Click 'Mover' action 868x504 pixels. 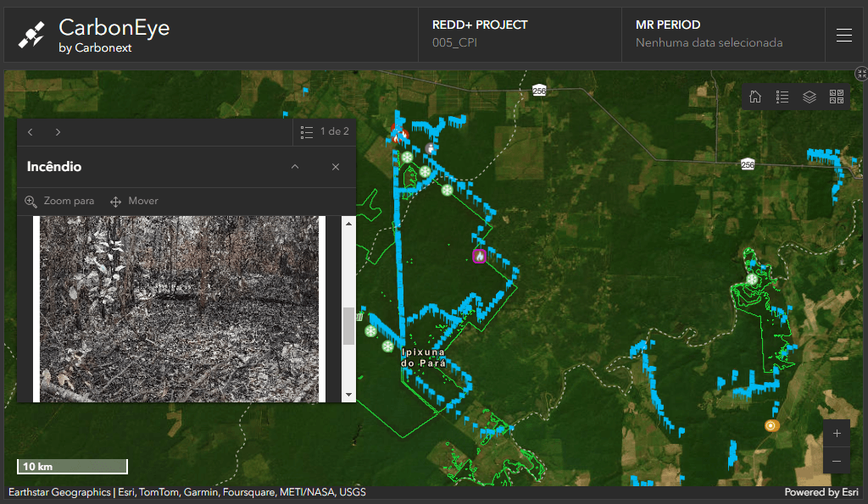(134, 201)
